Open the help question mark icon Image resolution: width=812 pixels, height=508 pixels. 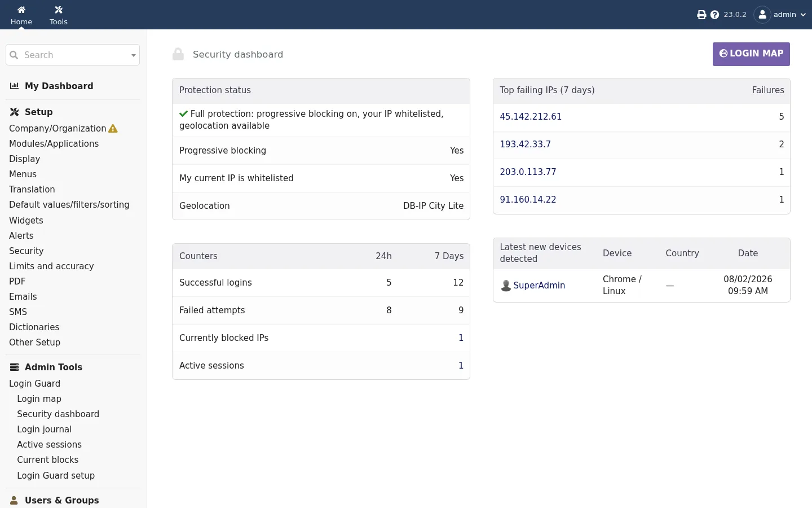(x=714, y=15)
